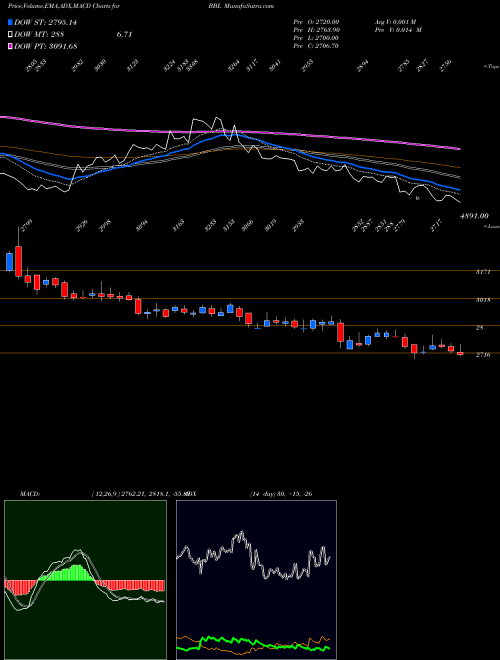Click the '3094' low label
The width and height of the screenshot is (500, 660).
(142, 225)
